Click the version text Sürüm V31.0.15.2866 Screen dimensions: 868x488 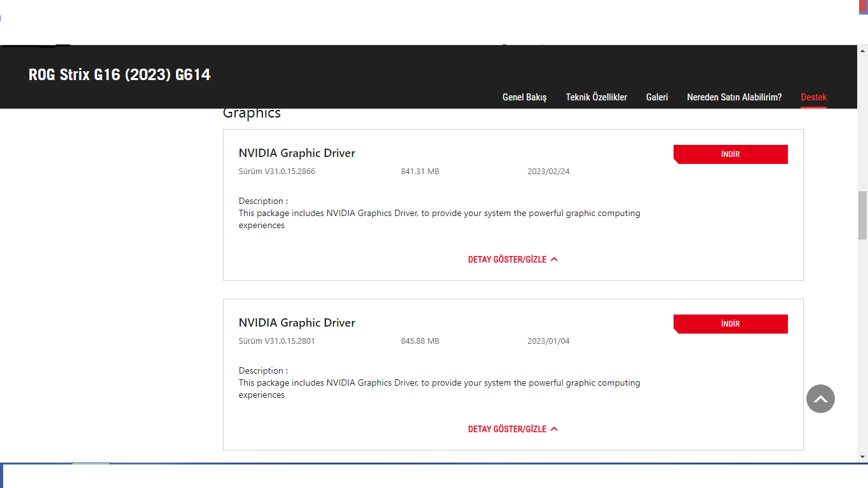pyautogui.click(x=277, y=172)
